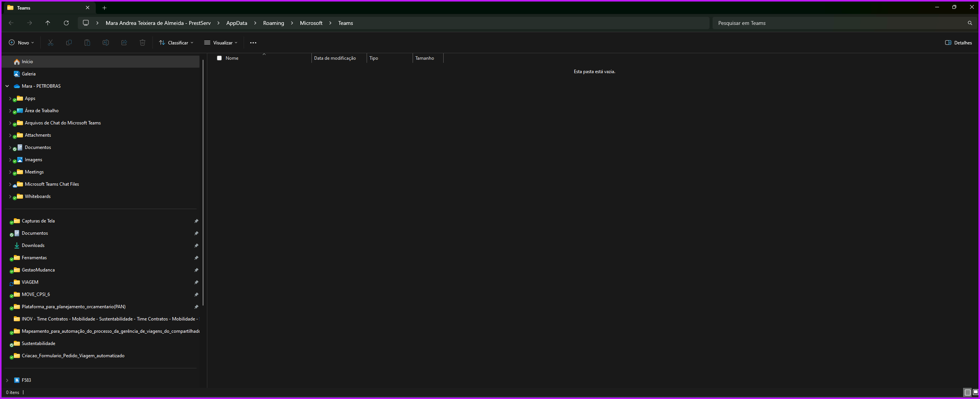This screenshot has height=399, width=980.
Task: Switch to large thumbnails view icon in status bar
Action: coord(975,392)
